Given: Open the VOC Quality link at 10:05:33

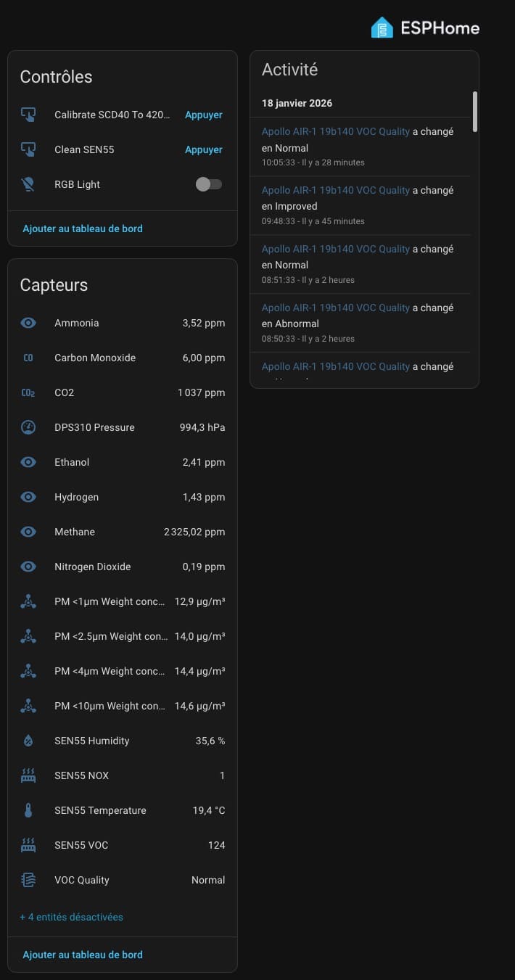Looking at the screenshot, I should pos(335,132).
